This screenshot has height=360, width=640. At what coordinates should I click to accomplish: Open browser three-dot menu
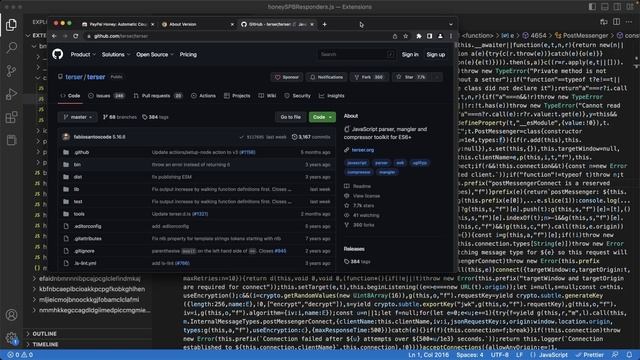pos(451,36)
